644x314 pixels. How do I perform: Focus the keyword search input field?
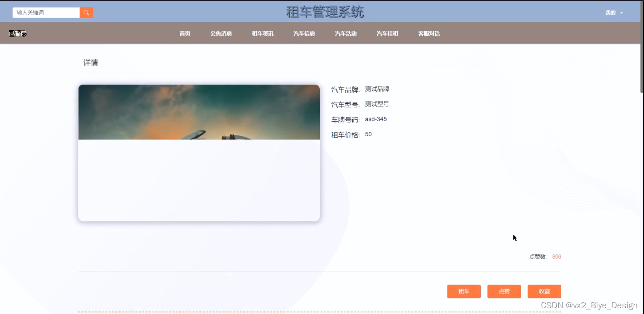[46, 12]
